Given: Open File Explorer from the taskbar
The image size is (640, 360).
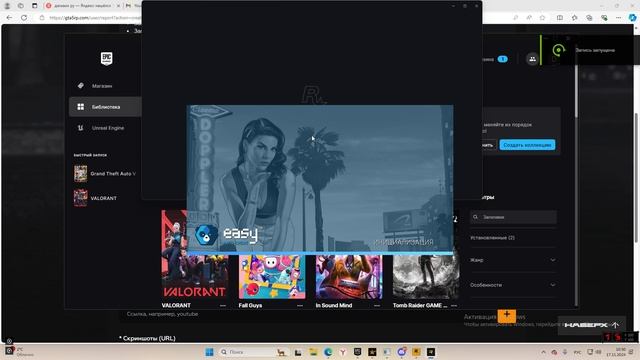Looking at the screenshot, I should (313, 352).
